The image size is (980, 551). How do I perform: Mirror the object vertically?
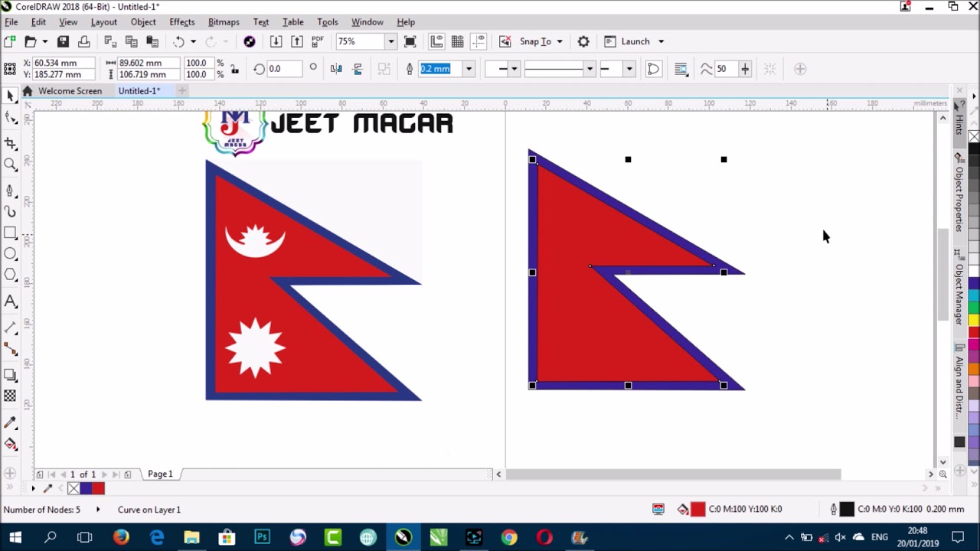tap(357, 69)
